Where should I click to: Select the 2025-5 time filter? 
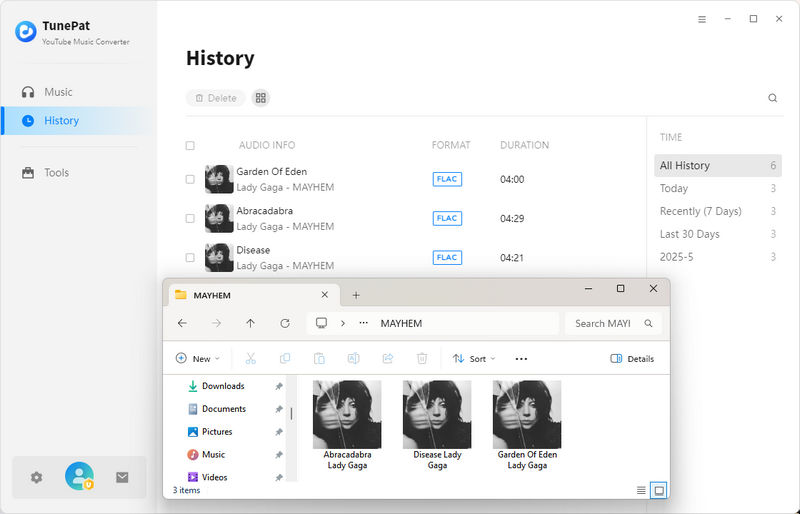coord(717,257)
